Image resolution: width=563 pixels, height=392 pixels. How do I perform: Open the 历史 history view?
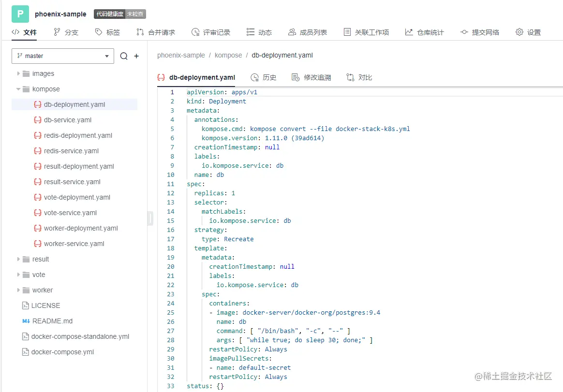click(x=264, y=77)
